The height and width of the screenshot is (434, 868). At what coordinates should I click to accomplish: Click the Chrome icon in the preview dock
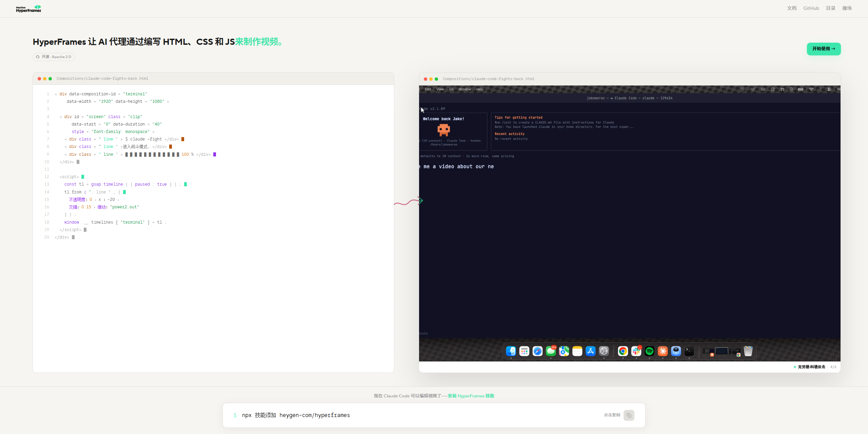click(x=623, y=351)
